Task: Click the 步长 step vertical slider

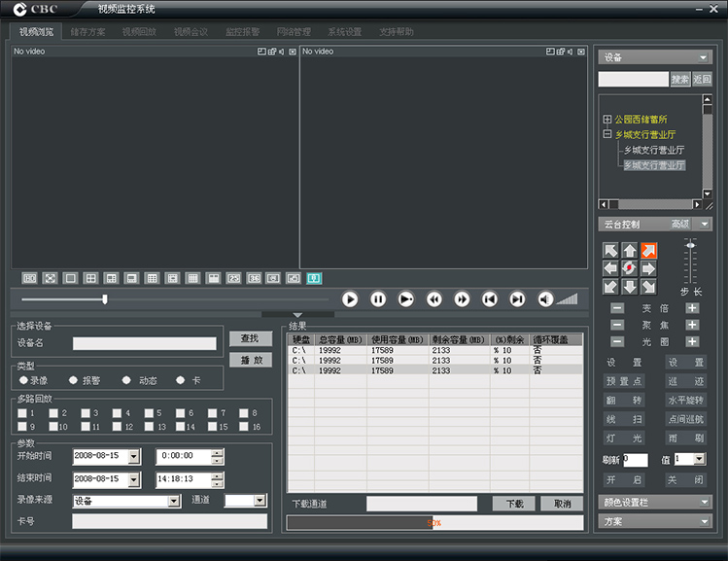Action: pos(690,261)
